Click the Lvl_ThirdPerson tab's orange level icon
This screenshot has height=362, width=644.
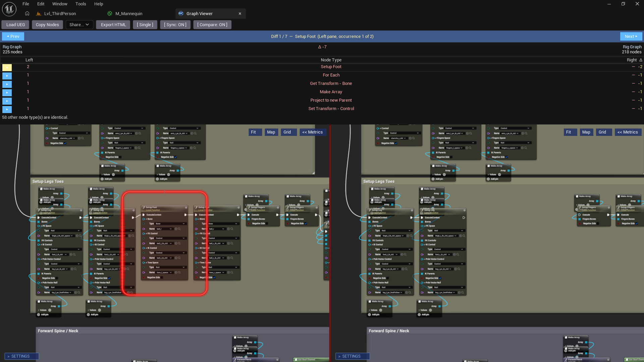[39, 14]
